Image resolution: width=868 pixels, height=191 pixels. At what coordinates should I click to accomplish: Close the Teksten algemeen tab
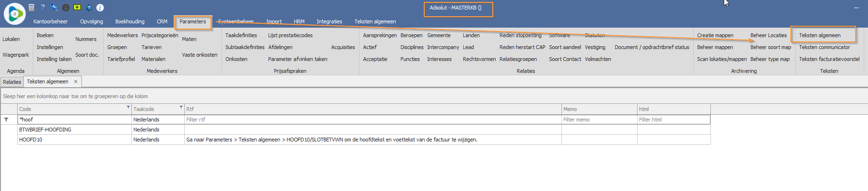76,82
